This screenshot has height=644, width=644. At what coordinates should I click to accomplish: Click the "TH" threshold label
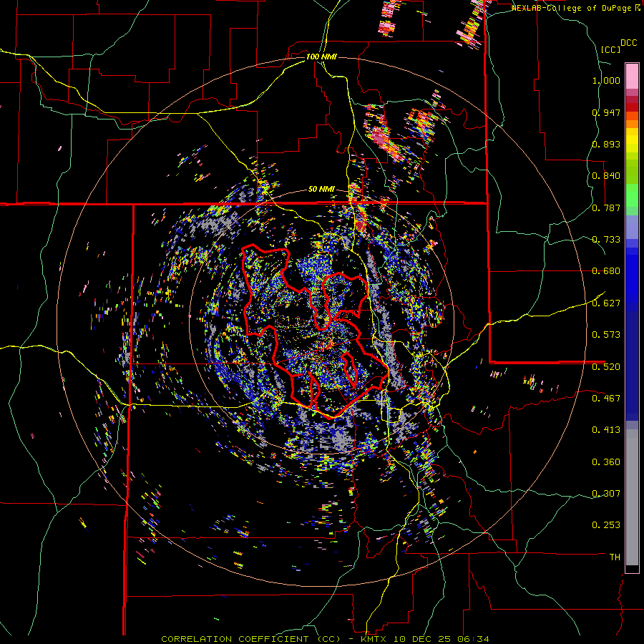[615, 557]
